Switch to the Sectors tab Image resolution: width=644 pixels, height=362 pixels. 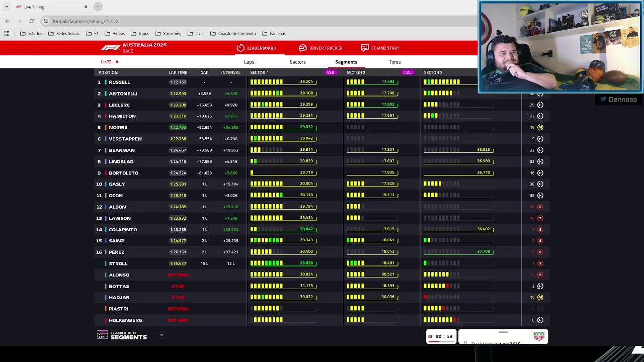(x=297, y=62)
